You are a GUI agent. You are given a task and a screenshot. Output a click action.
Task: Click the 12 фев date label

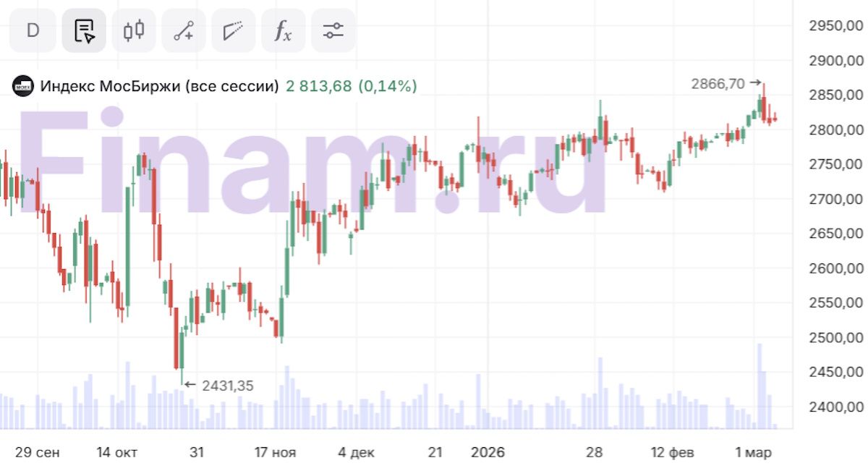(x=672, y=453)
